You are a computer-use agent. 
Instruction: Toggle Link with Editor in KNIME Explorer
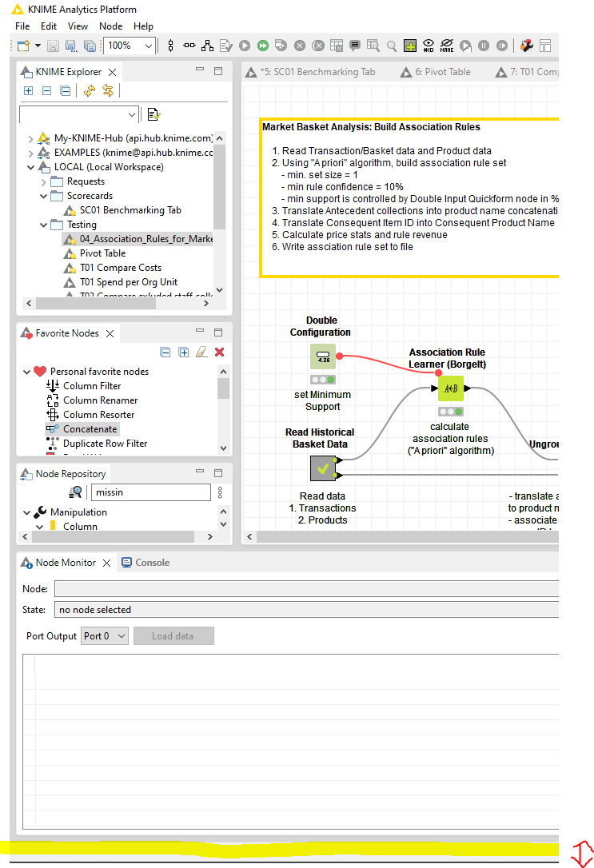(x=108, y=91)
